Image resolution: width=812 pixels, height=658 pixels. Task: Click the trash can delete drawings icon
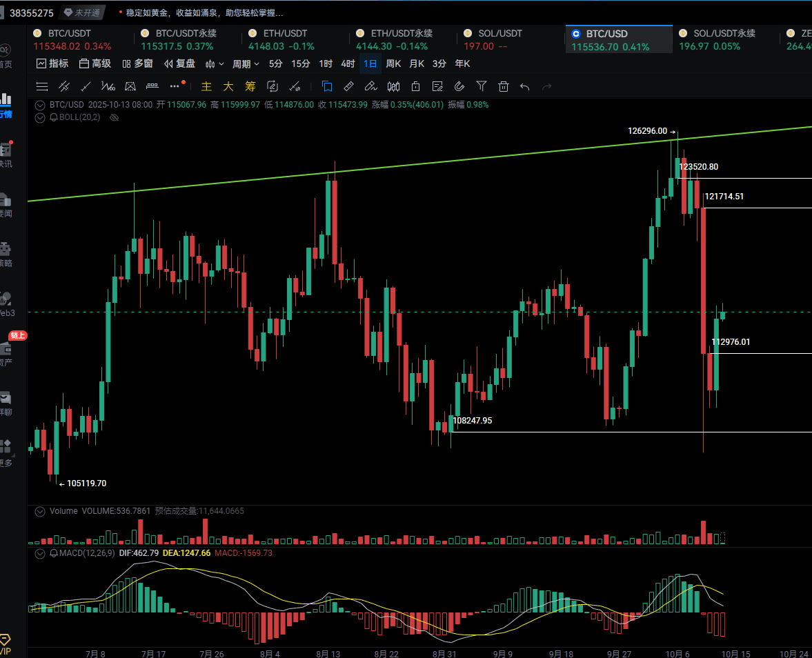pos(504,86)
